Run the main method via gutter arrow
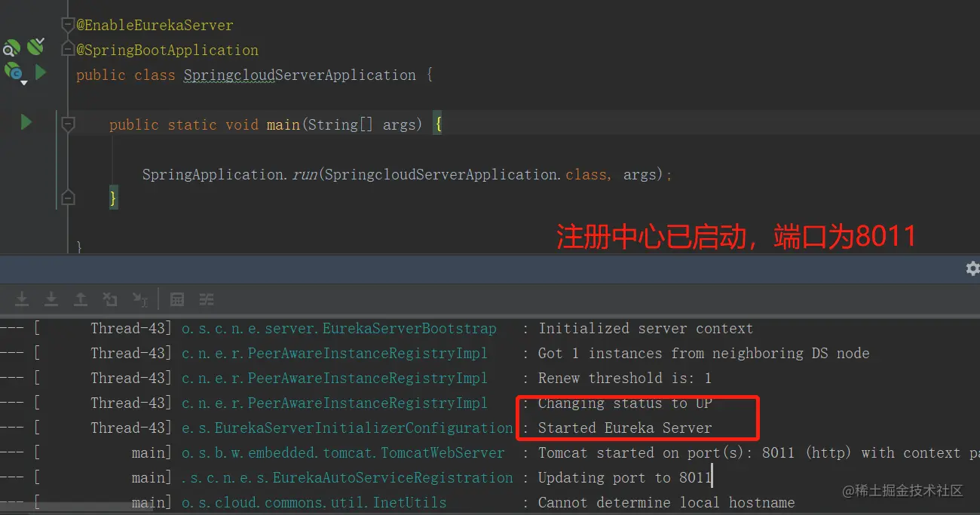This screenshot has height=515, width=980. [x=26, y=122]
